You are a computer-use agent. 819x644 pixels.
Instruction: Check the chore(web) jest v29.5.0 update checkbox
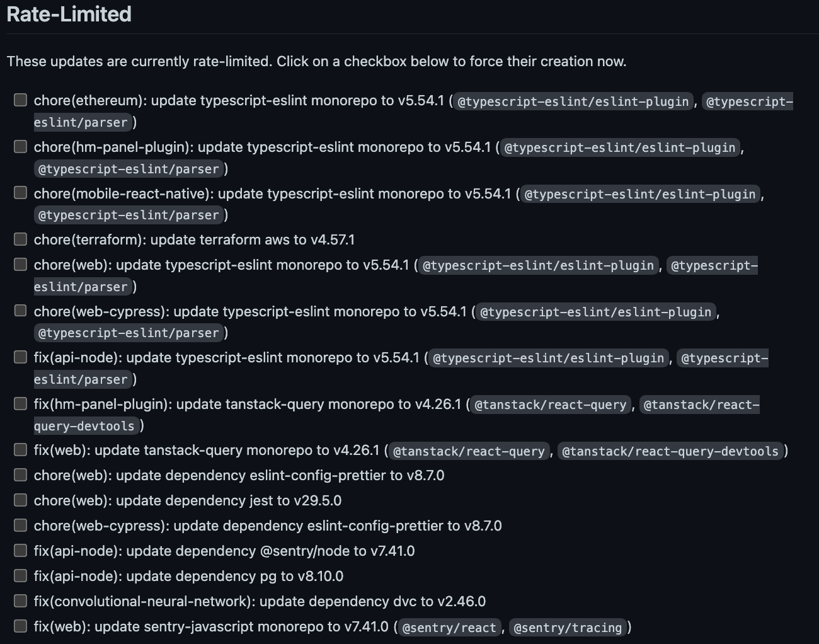point(20,500)
